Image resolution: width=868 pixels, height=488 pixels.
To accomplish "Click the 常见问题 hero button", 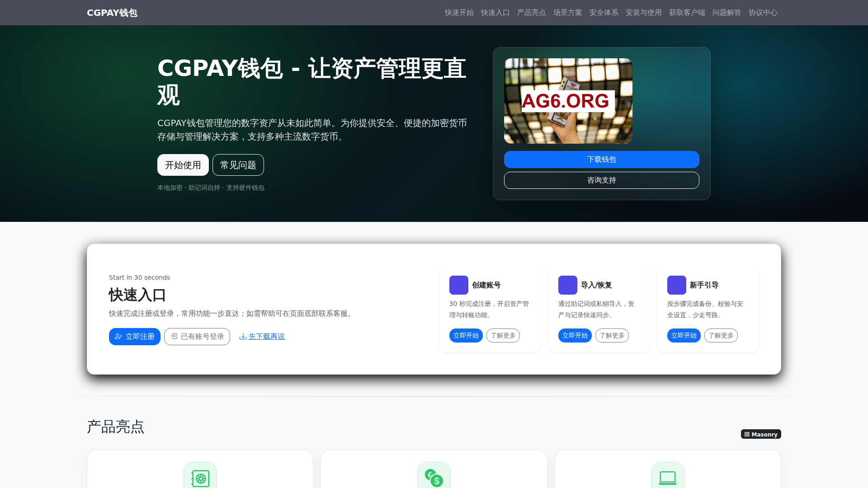I will point(238,165).
